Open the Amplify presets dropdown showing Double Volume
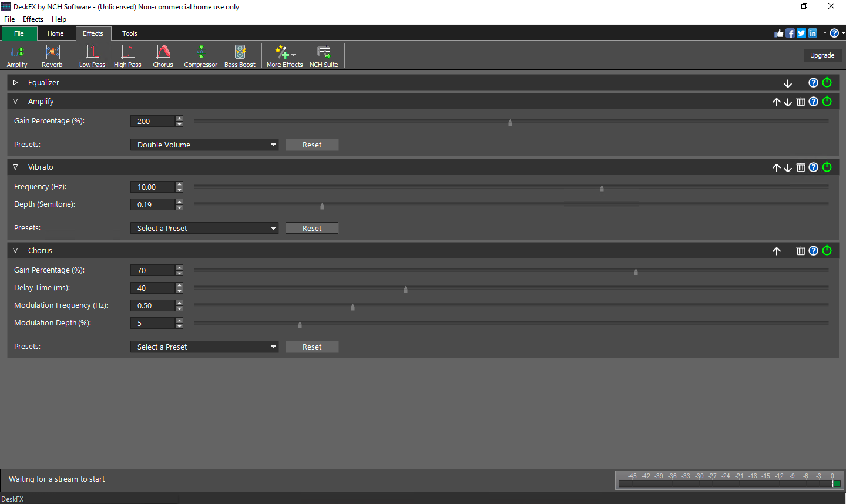This screenshot has width=846, height=504. coord(204,144)
